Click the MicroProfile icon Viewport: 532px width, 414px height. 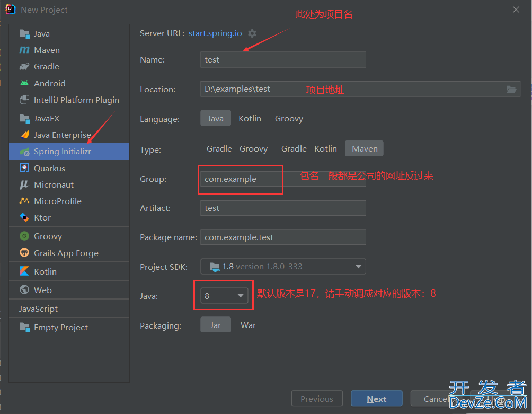pyautogui.click(x=24, y=201)
